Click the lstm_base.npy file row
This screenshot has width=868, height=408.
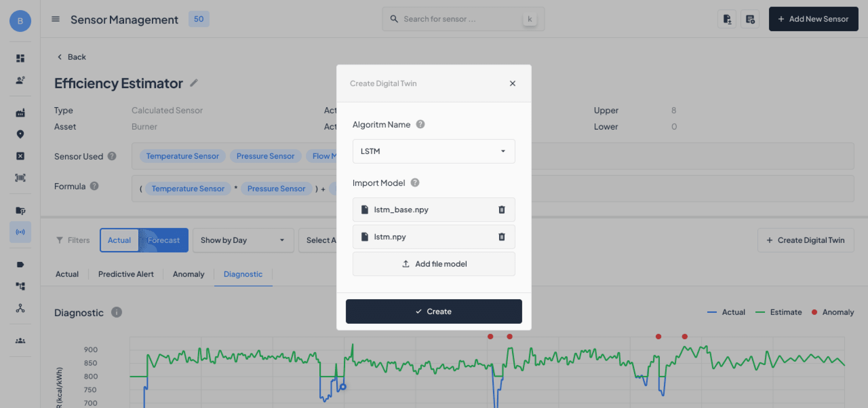click(x=434, y=210)
